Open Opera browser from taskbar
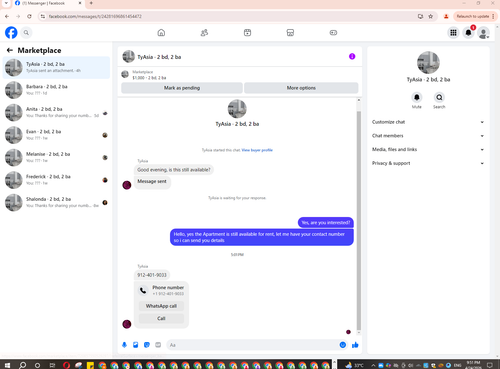 pos(66,365)
